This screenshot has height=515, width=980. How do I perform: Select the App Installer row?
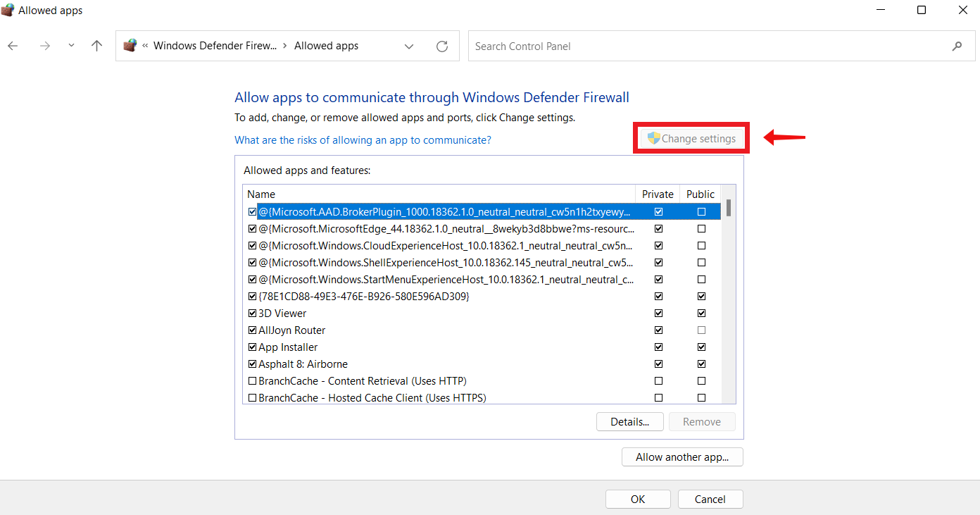(x=482, y=347)
